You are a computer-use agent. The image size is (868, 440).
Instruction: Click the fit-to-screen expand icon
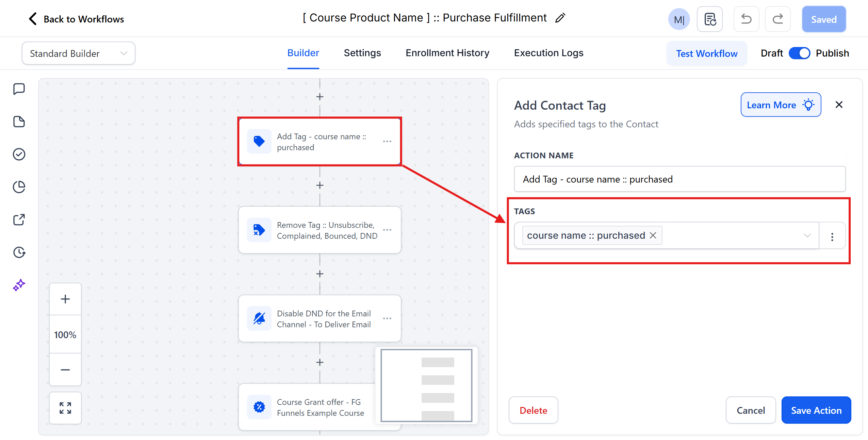[65, 408]
